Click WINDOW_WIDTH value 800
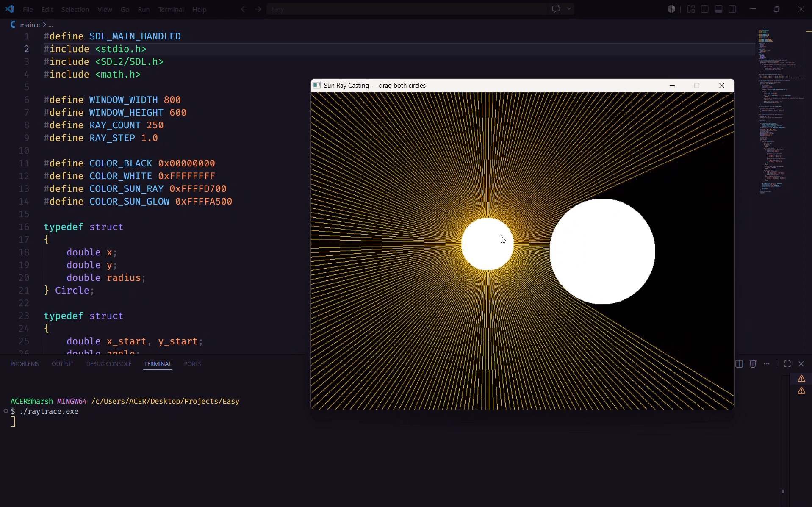 pyautogui.click(x=172, y=100)
